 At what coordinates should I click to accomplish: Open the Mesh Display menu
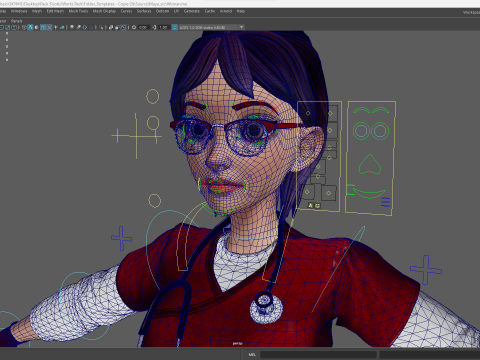[x=104, y=11]
